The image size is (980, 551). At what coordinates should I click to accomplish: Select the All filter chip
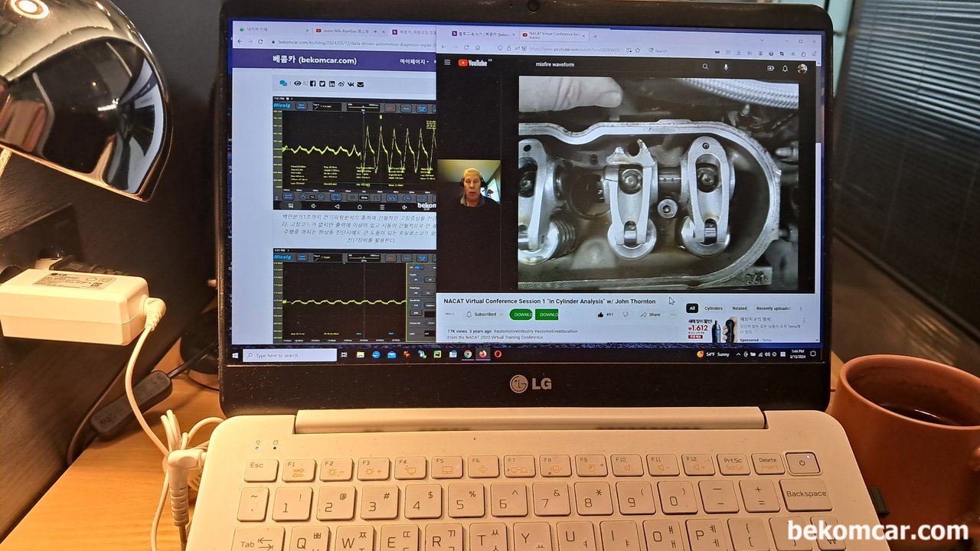(x=691, y=308)
